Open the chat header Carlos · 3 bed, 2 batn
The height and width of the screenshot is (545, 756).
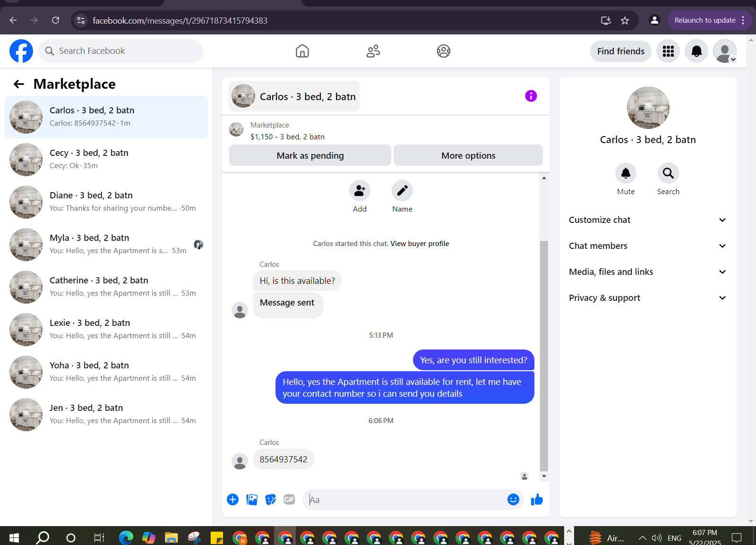click(294, 96)
